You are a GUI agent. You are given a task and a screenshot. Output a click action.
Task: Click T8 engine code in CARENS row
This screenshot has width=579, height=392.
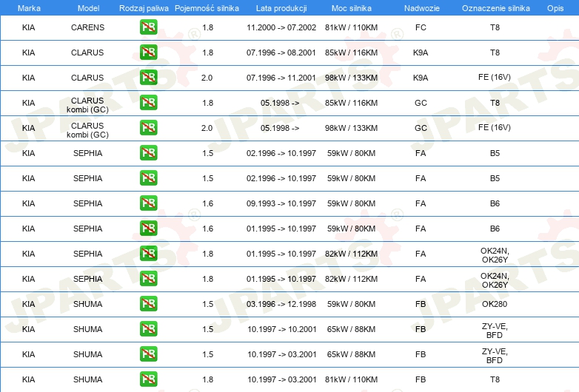coord(495,27)
